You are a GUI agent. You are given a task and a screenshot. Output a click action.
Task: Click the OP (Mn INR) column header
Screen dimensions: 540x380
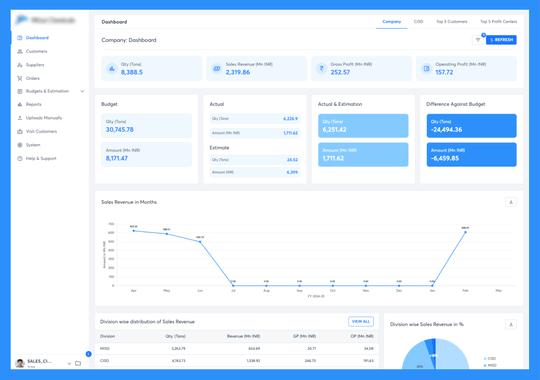[x=362, y=336]
